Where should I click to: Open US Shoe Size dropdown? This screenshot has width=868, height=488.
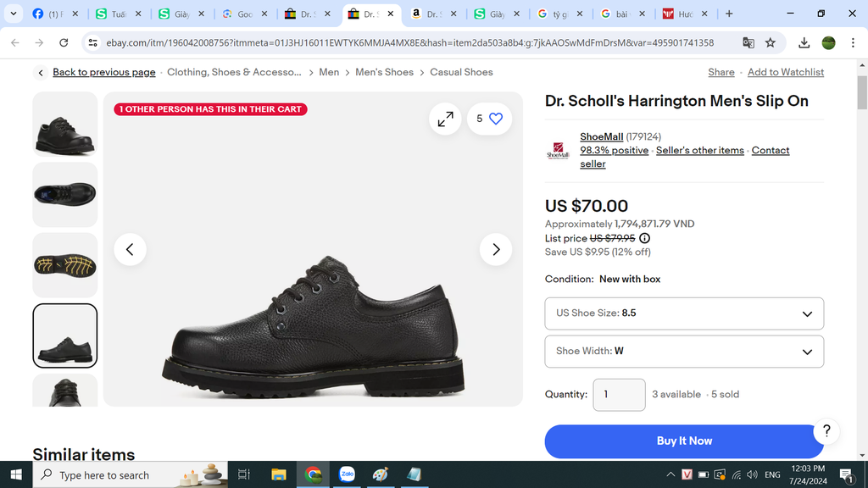click(684, 313)
